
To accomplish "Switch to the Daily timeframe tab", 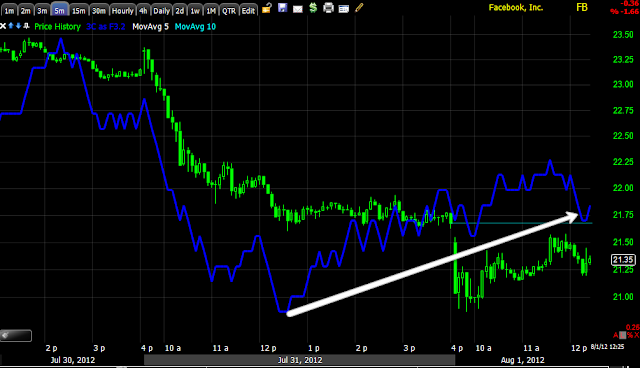I will click(162, 11).
